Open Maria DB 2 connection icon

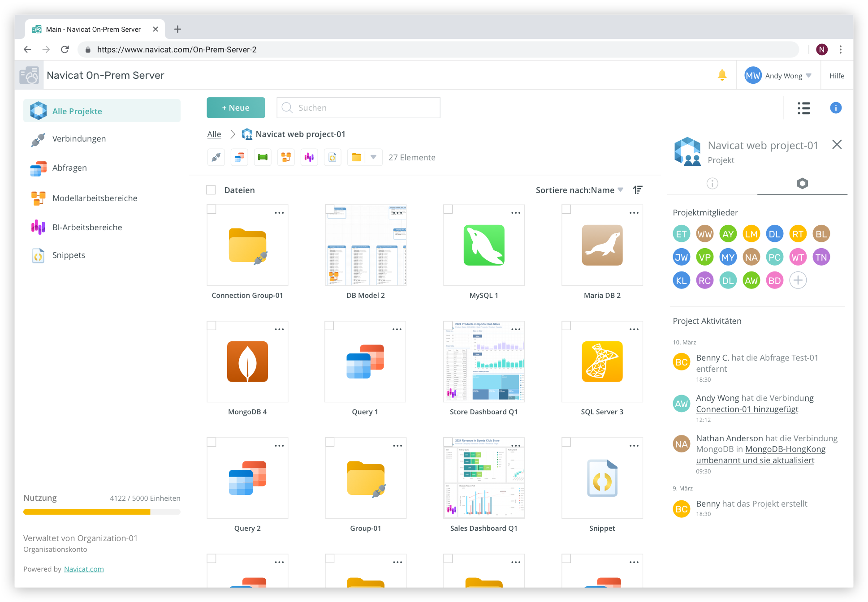602,245
